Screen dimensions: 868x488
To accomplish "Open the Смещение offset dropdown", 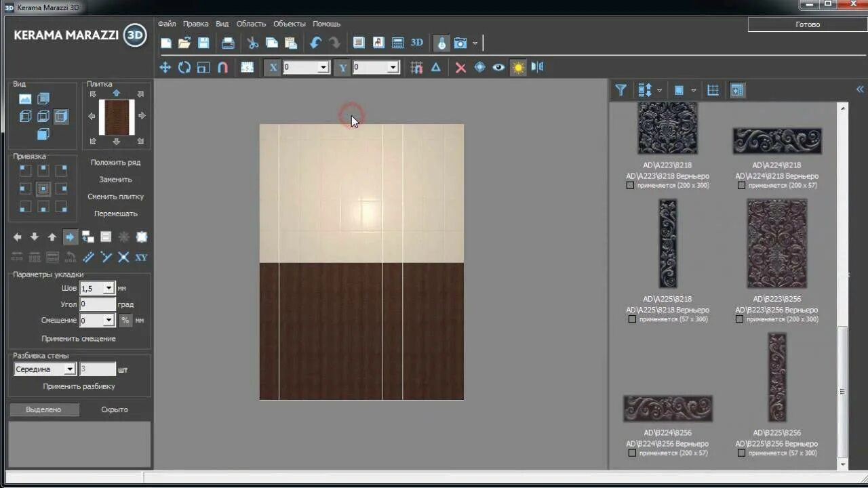I will click(x=108, y=320).
